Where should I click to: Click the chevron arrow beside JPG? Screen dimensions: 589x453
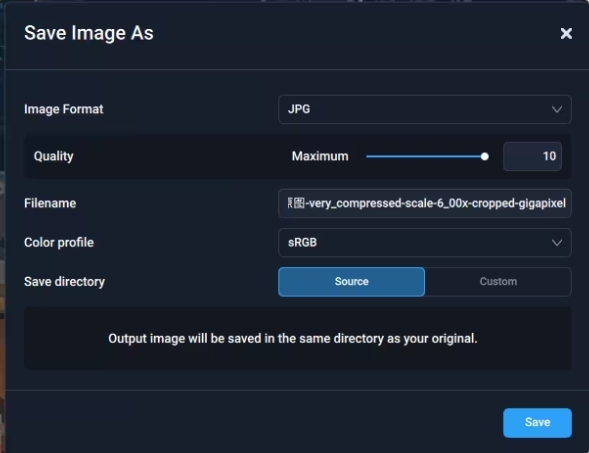click(557, 110)
